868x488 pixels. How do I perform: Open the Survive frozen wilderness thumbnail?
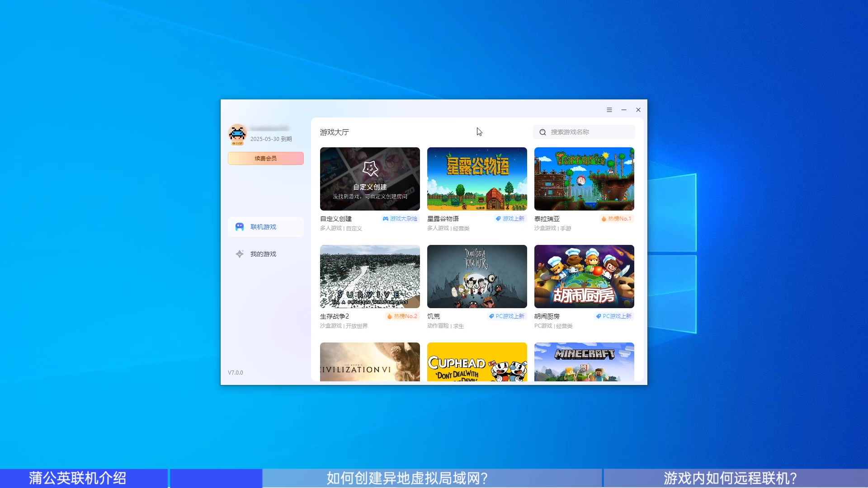(370, 277)
